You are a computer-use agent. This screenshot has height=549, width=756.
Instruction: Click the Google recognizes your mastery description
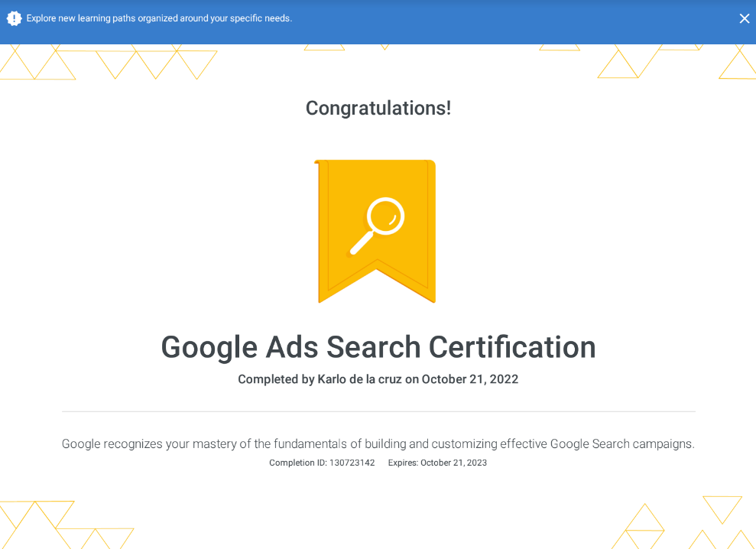coord(378,443)
